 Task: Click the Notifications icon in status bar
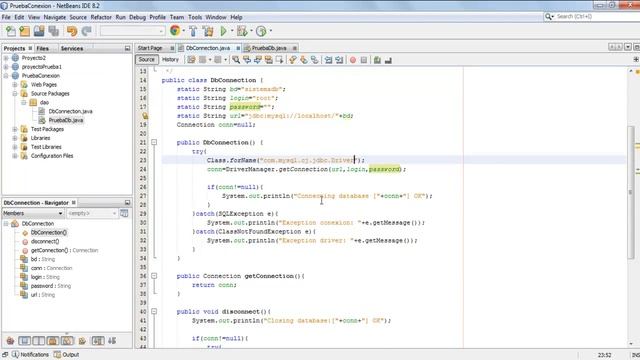tap(15, 354)
